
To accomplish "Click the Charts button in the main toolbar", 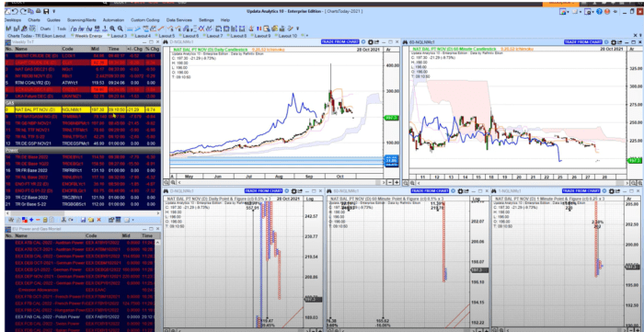I will [x=45, y=29].
